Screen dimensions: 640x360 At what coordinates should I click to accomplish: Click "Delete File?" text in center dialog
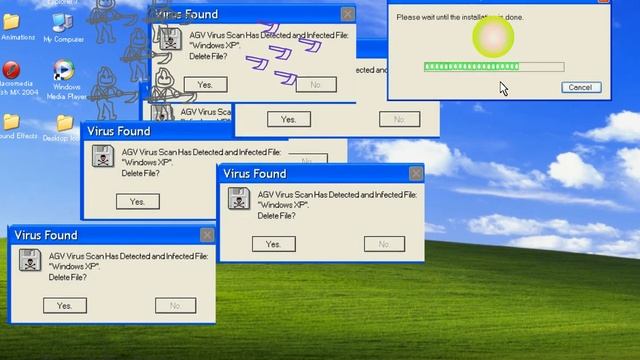click(276, 216)
